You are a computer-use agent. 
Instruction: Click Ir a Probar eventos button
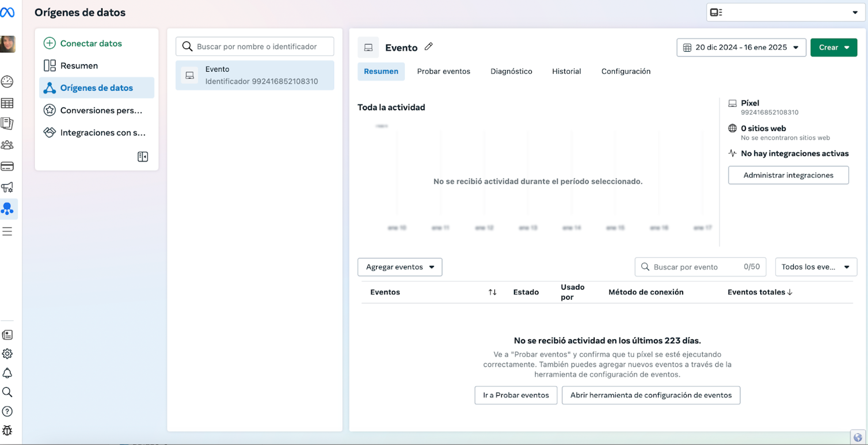click(x=516, y=395)
